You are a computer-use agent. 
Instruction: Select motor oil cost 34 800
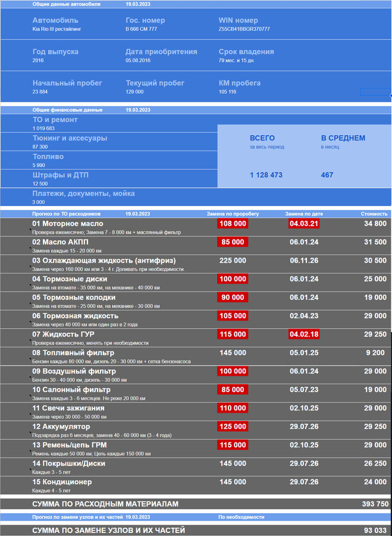pyautogui.click(x=375, y=223)
